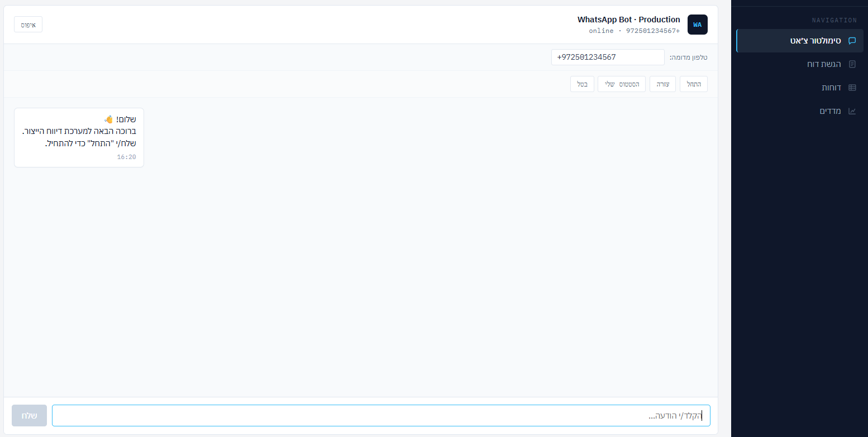Image resolution: width=868 pixels, height=437 pixels.
Task: Click the טלפון מדומה label
Action: point(689,57)
